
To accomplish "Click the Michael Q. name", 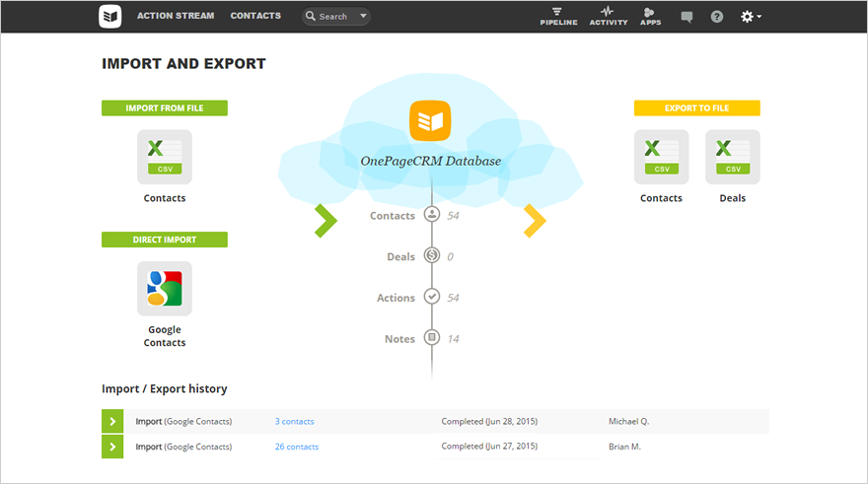I will (629, 422).
